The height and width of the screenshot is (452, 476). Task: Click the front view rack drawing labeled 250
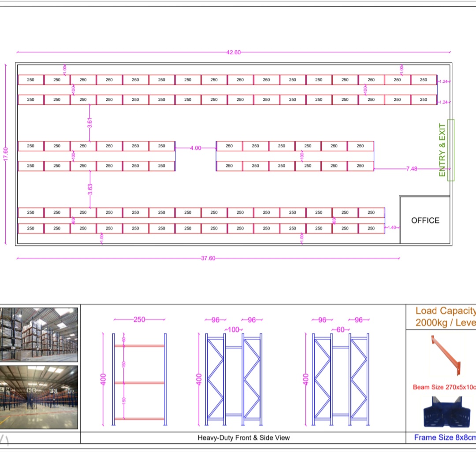139,379
